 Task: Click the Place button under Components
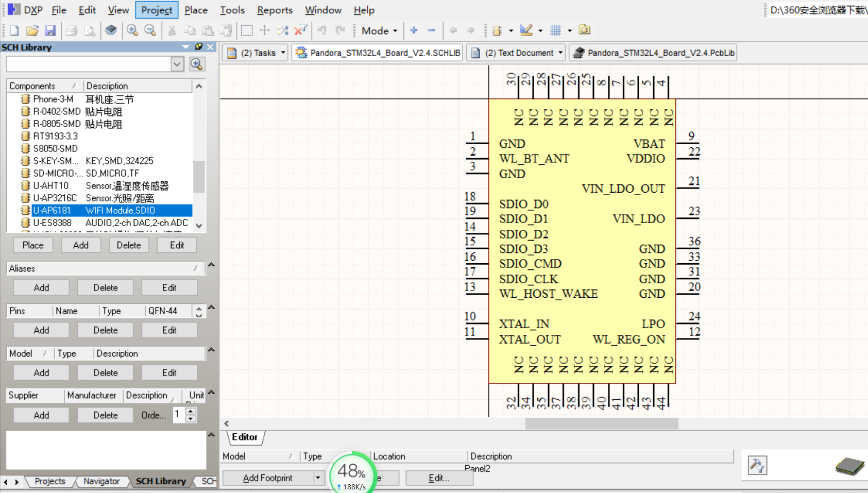click(33, 245)
